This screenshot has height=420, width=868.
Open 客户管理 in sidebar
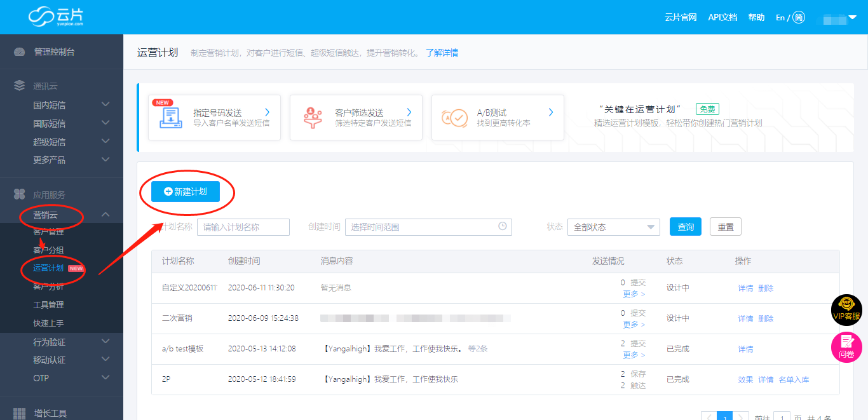tap(48, 232)
